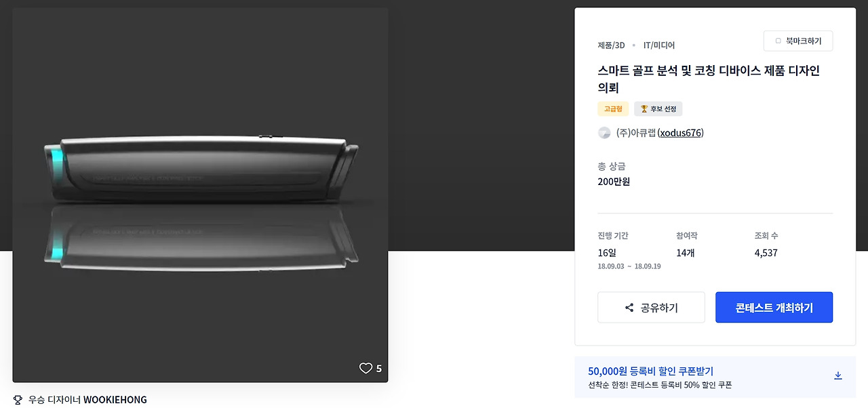Open the xodus676 profile link
This screenshot has width=868, height=408.
pyautogui.click(x=681, y=133)
